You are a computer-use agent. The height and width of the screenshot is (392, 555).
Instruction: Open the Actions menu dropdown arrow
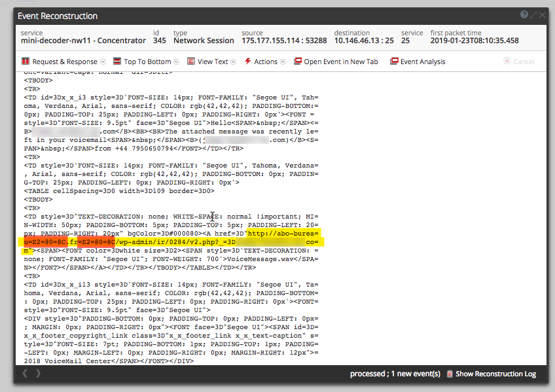283,62
